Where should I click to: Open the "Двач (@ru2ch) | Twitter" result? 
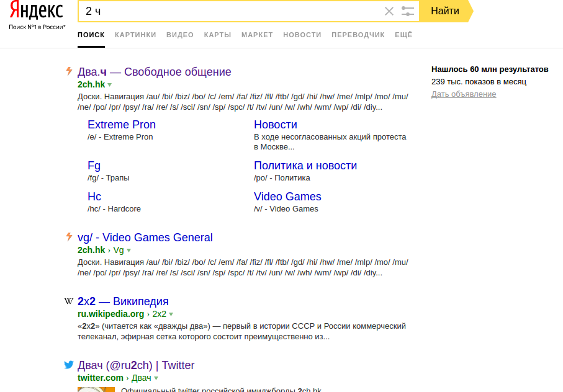click(136, 365)
